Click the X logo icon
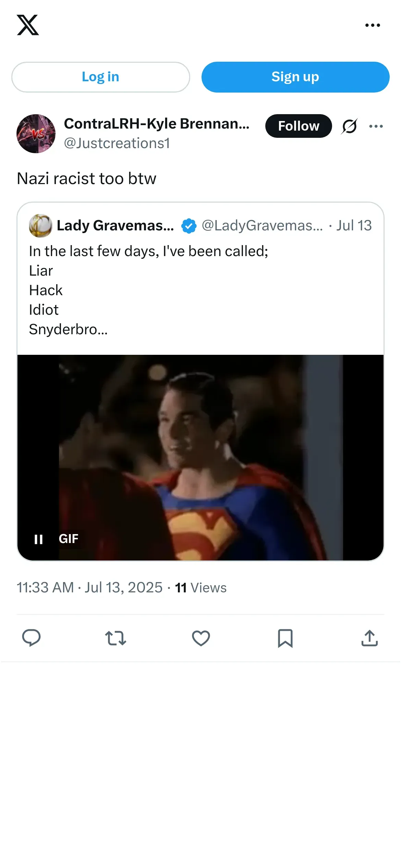 [28, 25]
